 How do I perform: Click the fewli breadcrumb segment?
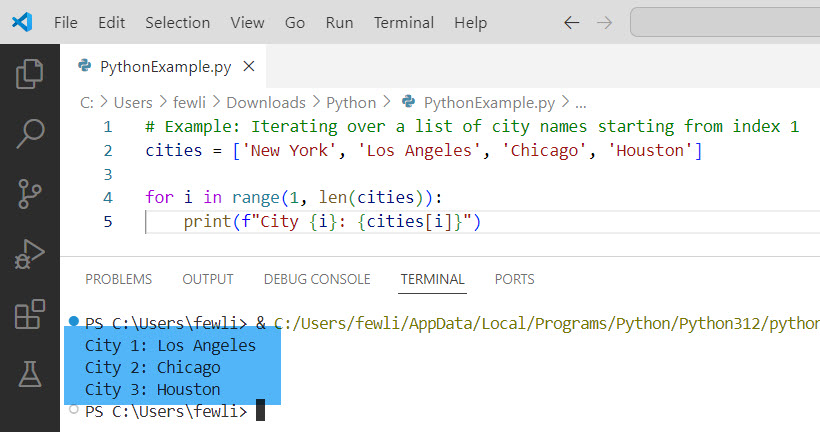pos(189,103)
